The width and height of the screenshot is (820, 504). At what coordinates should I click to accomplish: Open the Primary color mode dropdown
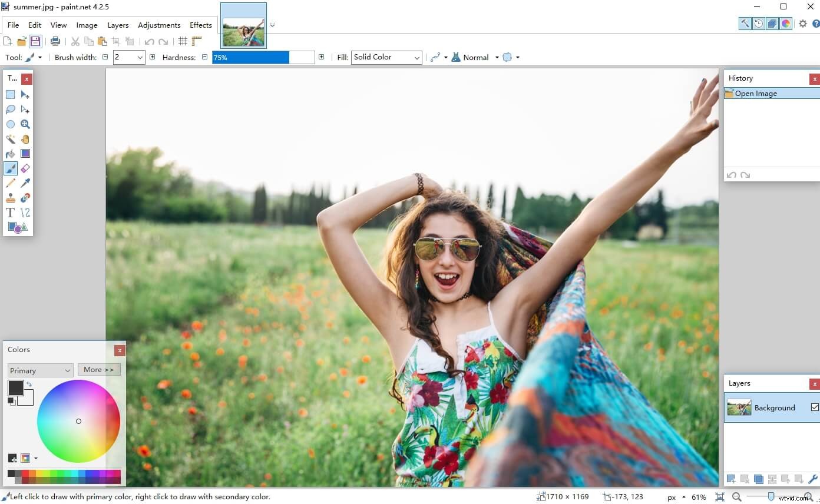coord(39,370)
